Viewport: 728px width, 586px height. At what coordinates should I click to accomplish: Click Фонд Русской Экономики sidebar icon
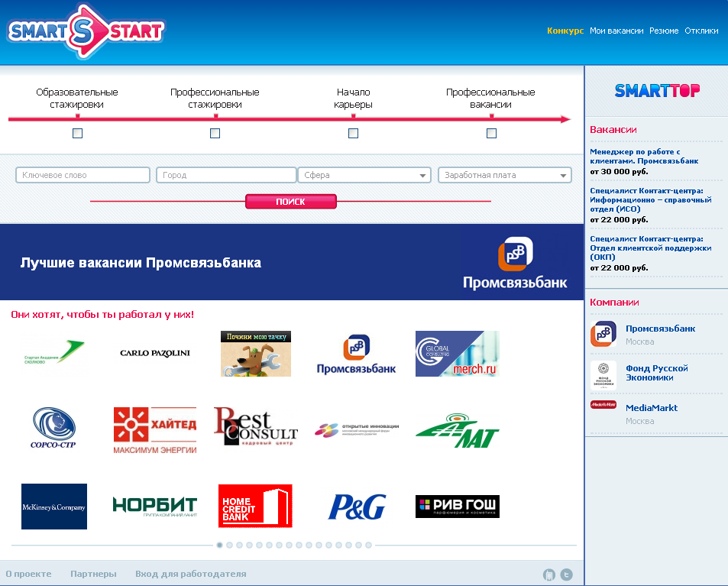pos(603,374)
